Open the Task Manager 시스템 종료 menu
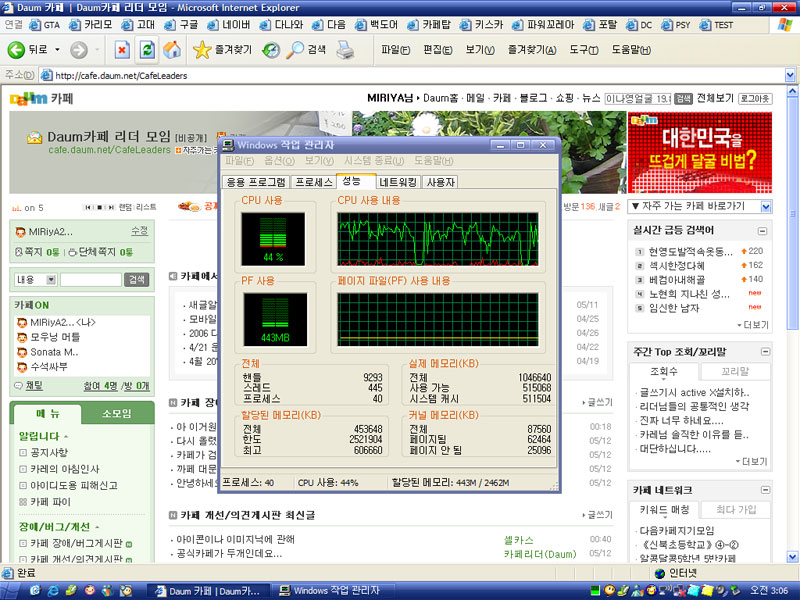This screenshot has width=800, height=600. [x=373, y=161]
